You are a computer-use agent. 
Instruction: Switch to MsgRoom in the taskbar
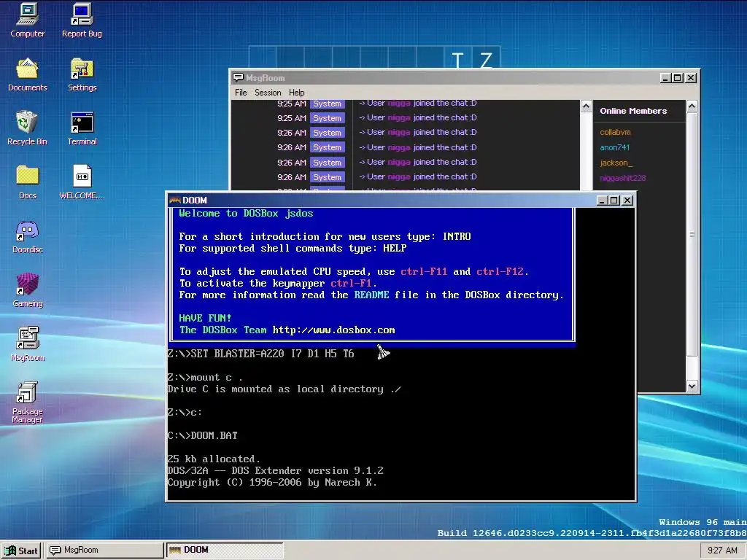point(104,550)
